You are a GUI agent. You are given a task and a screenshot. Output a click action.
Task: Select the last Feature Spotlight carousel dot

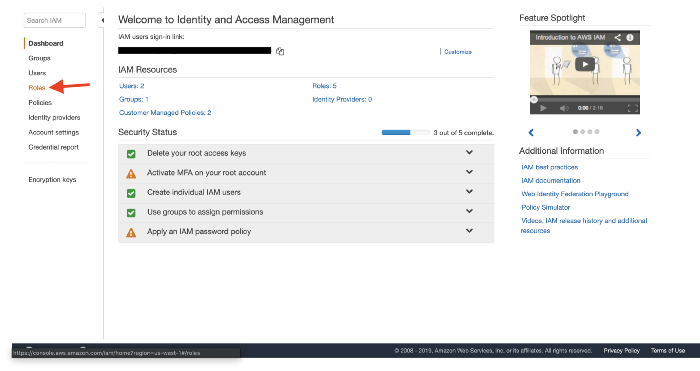point(597,132)
